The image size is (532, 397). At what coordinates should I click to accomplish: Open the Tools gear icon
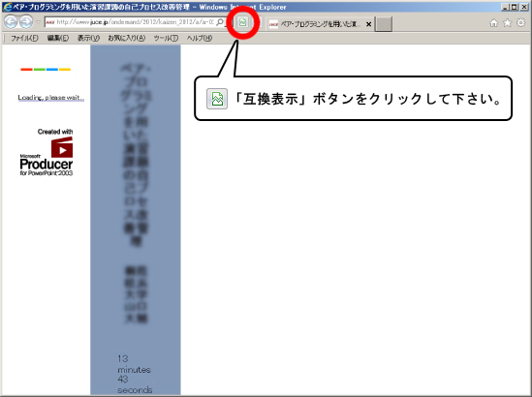pos(520,22)
